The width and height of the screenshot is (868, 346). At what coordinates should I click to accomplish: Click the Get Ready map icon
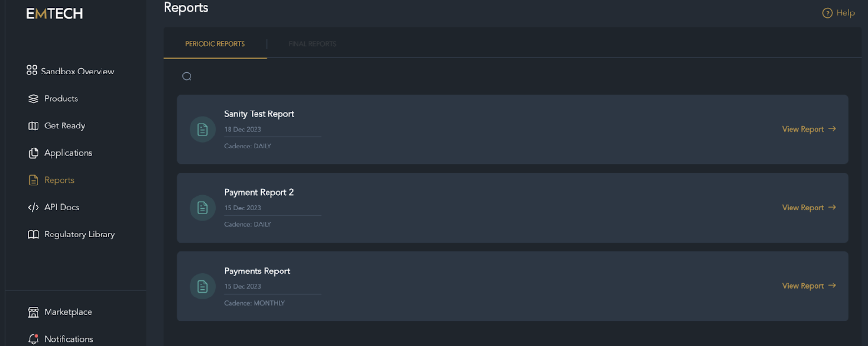click(x=33, y=126)
